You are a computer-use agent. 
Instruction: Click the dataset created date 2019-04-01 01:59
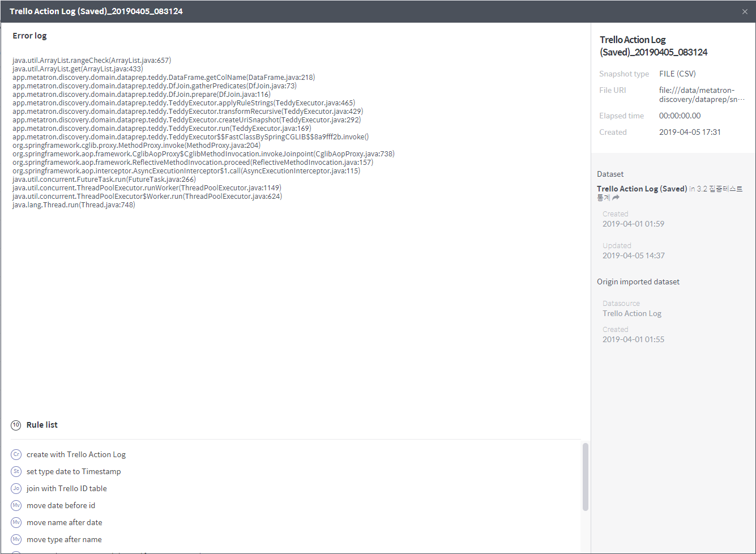(x=634, y=224)
